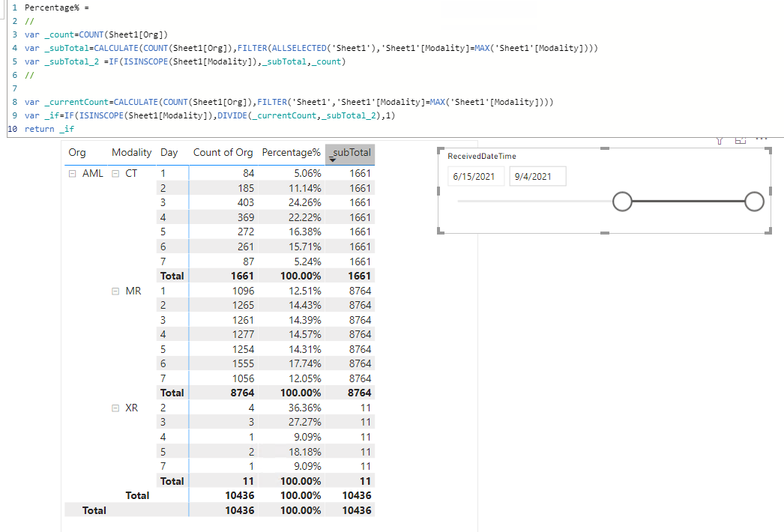Image resolution: width=784 pixels, height=532 pixels.
Task: Sort by the Day column header
Action: point(169,153)
